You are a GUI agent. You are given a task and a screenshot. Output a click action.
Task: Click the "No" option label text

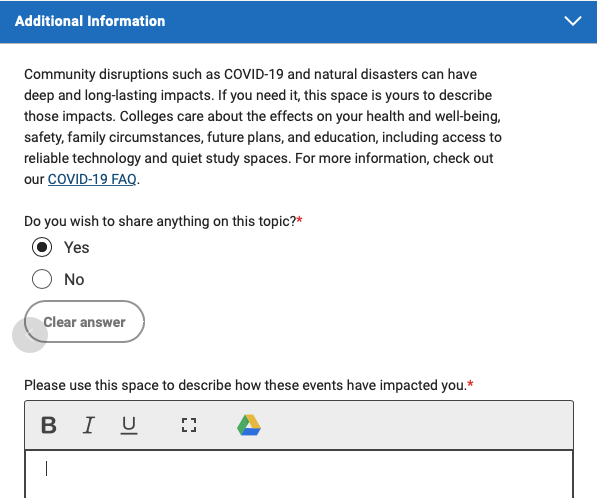(x=74, y=279)
